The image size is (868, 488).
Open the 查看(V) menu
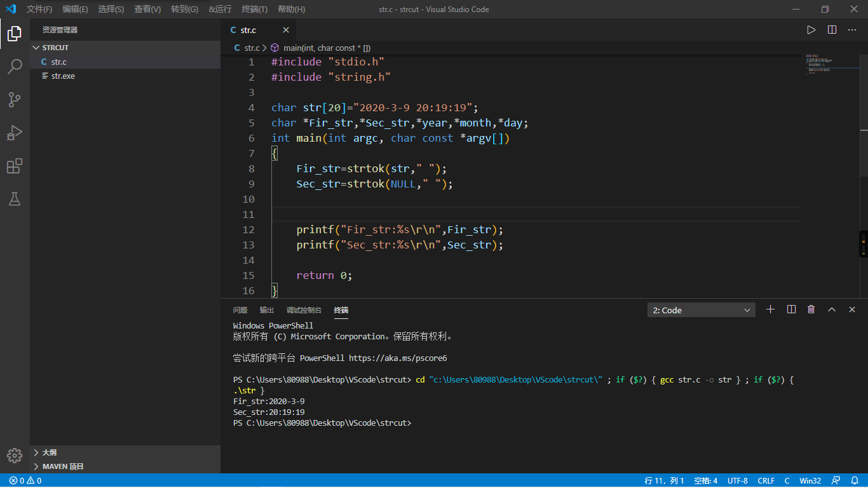147,10
